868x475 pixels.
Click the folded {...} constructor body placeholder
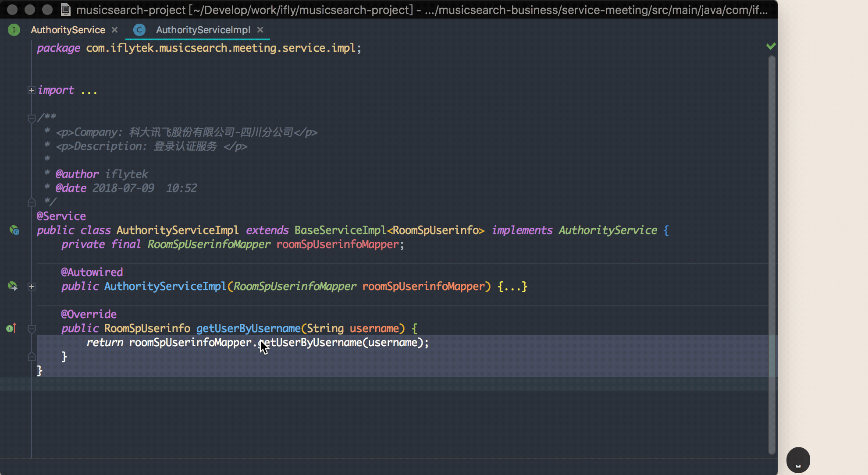pos(512,287)
